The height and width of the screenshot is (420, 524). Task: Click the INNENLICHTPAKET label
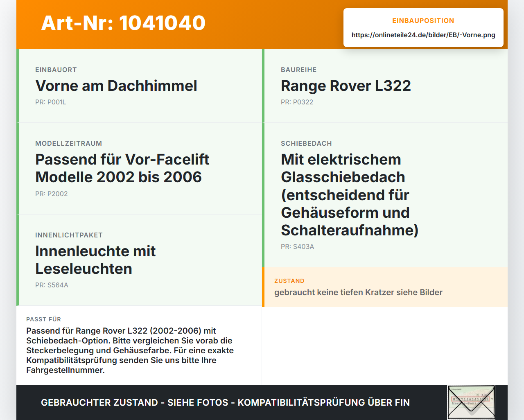(x=69, y=235)
